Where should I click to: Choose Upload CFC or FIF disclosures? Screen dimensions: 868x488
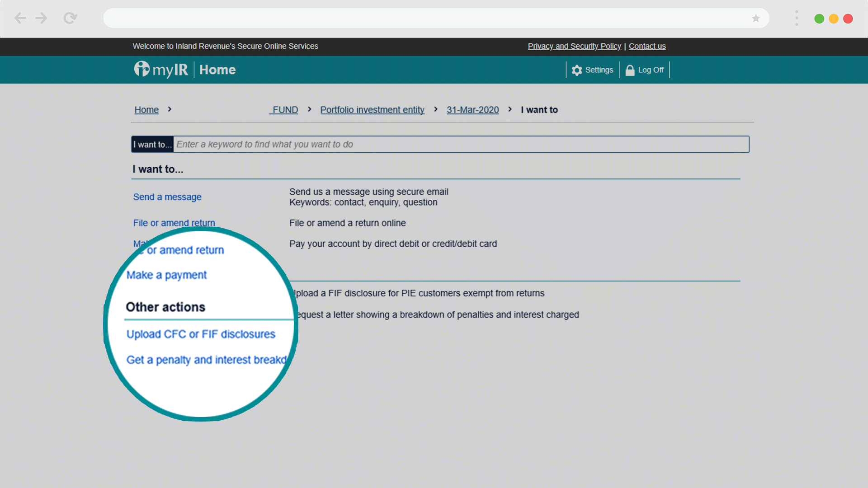[201, 334]
